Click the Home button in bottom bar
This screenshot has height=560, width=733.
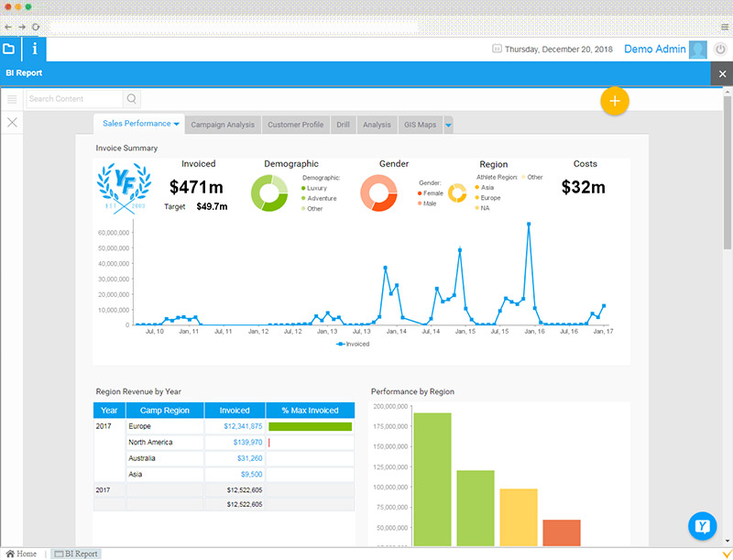[22, 554]
